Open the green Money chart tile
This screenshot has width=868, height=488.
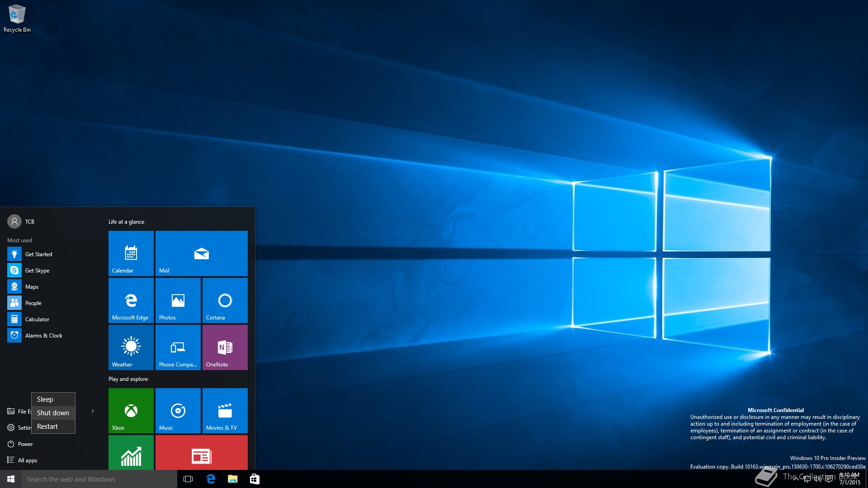click(131, 452)
